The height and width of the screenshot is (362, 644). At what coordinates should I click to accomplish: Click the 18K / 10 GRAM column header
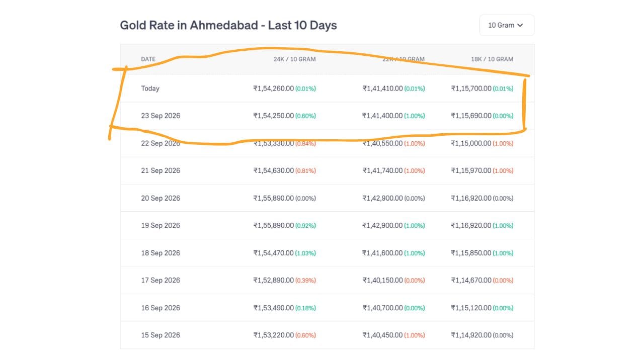point(492,59)
